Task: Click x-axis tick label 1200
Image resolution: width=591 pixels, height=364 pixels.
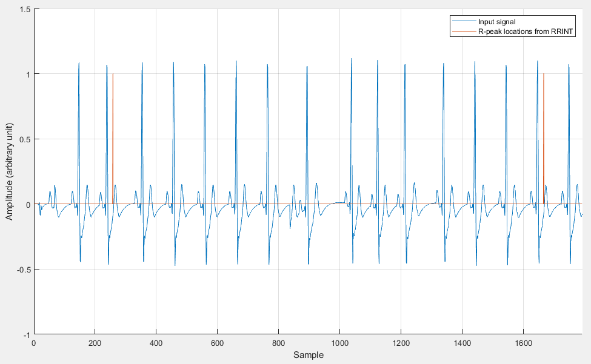Action: [x=401, y=343]
